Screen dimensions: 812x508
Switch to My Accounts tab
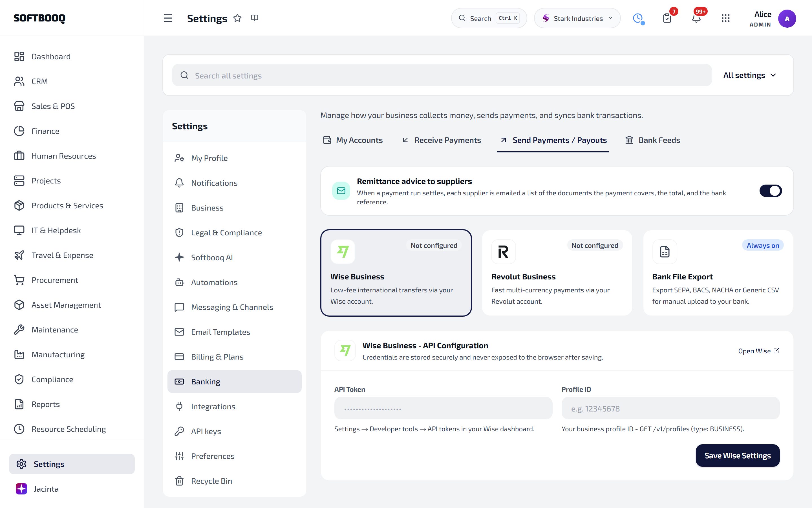coord(353,140)
